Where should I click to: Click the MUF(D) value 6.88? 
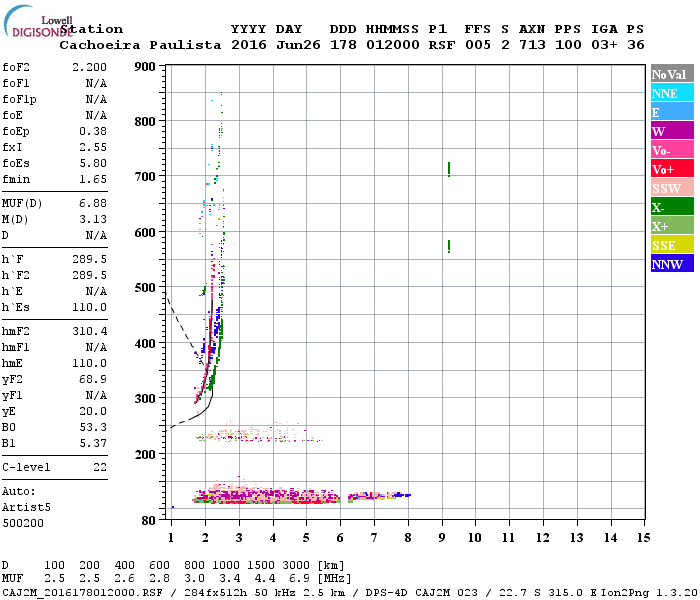pyautogui.click(x=93, y=204)
